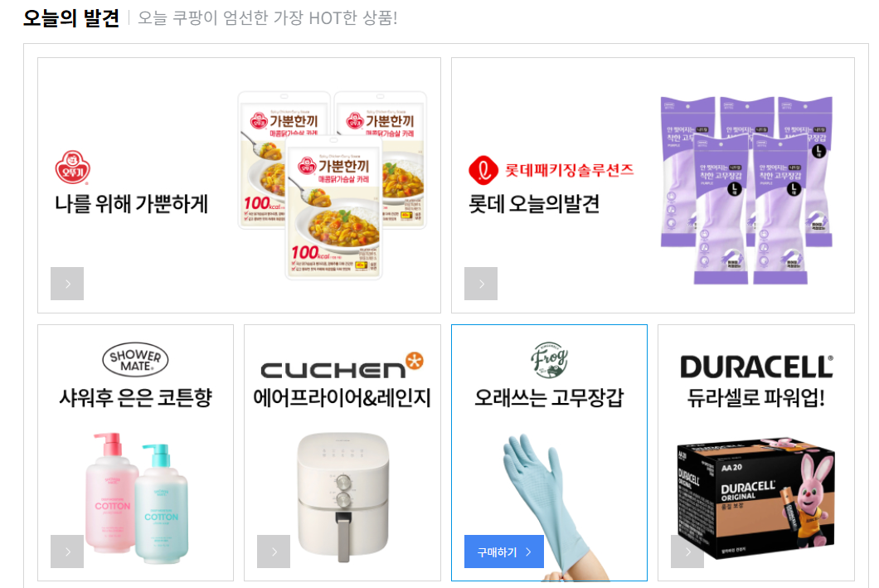Click the 에어프라이어&레인지 title

(x=342, y=398)
